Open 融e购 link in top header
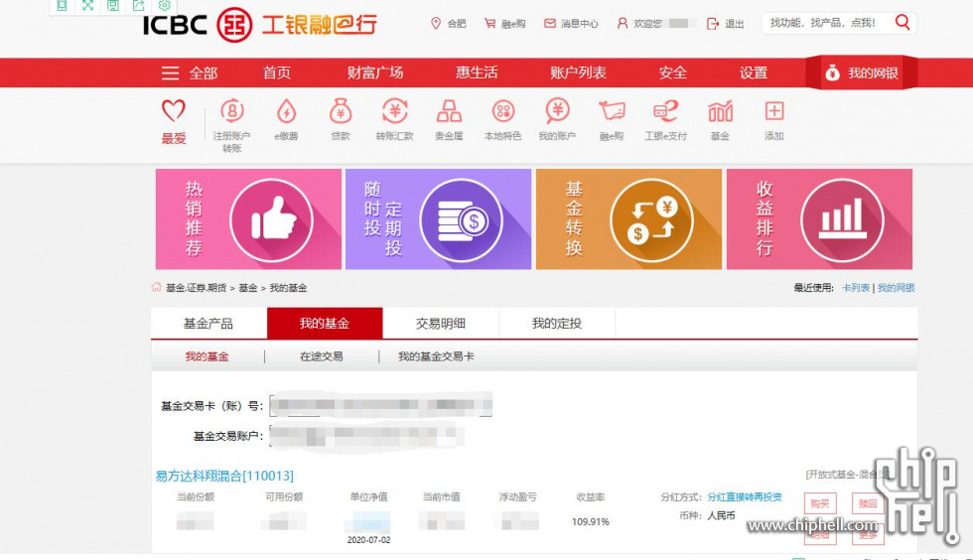The image size is (973, 560). pyautogui.click(x=505, y=24)
